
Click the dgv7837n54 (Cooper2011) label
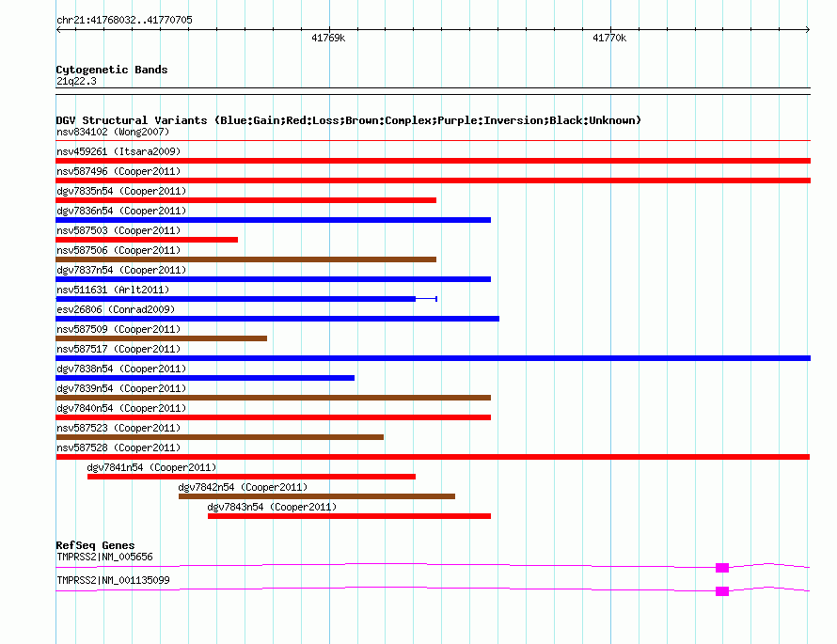click(121, 270)
